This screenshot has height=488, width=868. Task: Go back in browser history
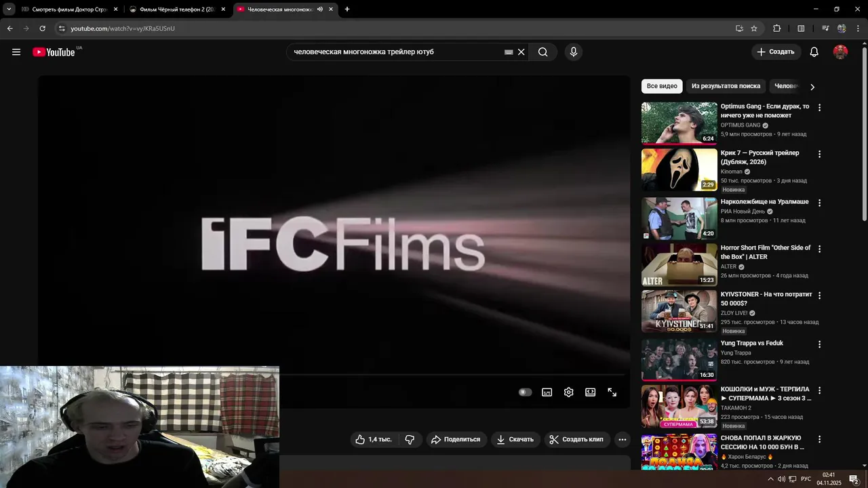(x=10, y=28)
